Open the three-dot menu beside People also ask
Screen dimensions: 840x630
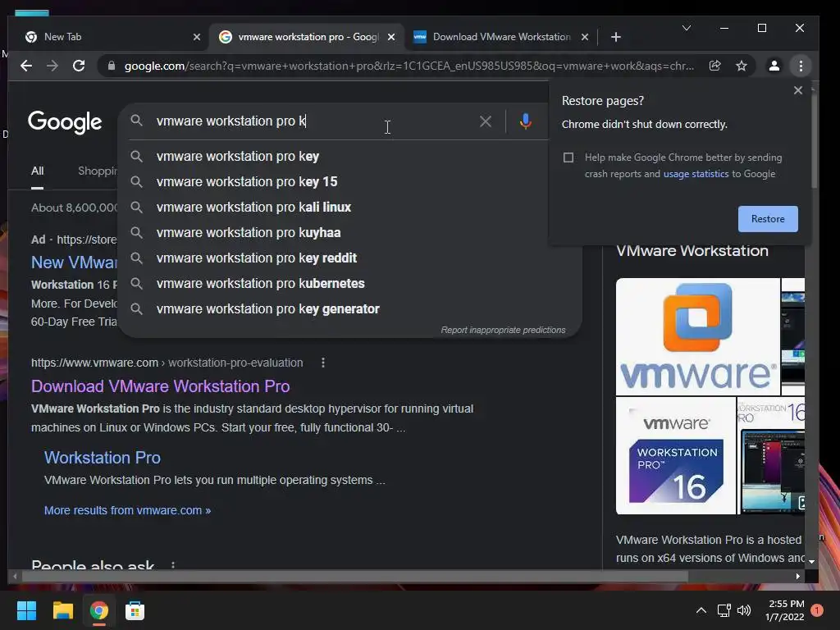coord(172,564)
